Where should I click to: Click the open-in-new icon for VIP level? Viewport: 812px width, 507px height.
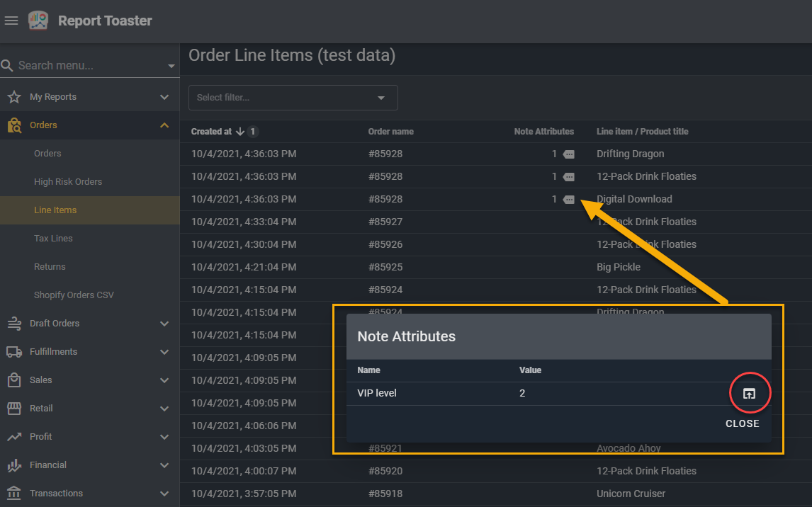point(749,394)
